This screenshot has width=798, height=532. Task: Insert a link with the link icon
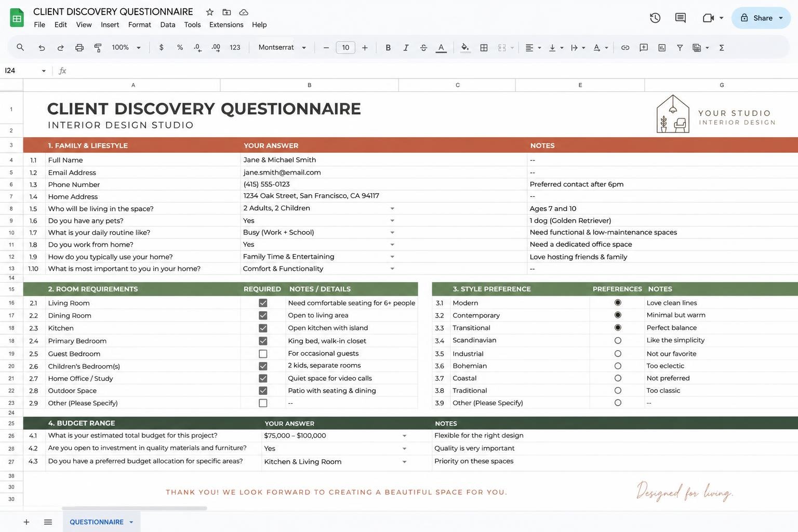(625, 48)
